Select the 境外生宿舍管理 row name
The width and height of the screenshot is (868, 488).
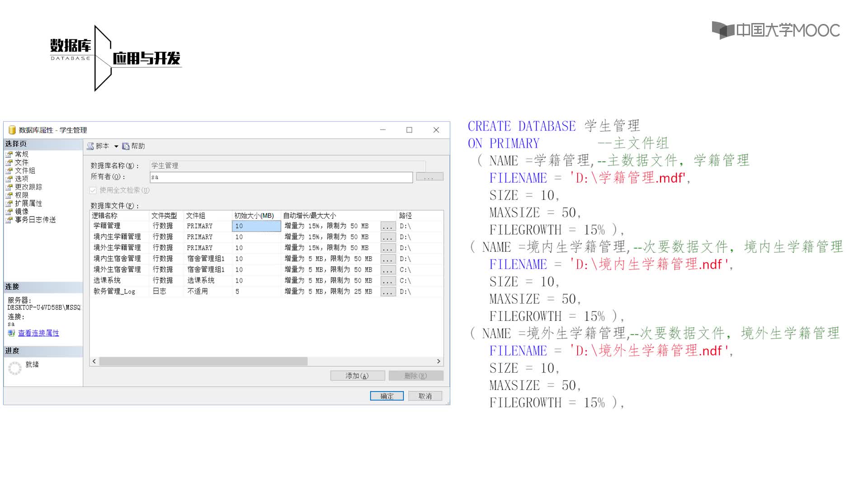[117, 269]
